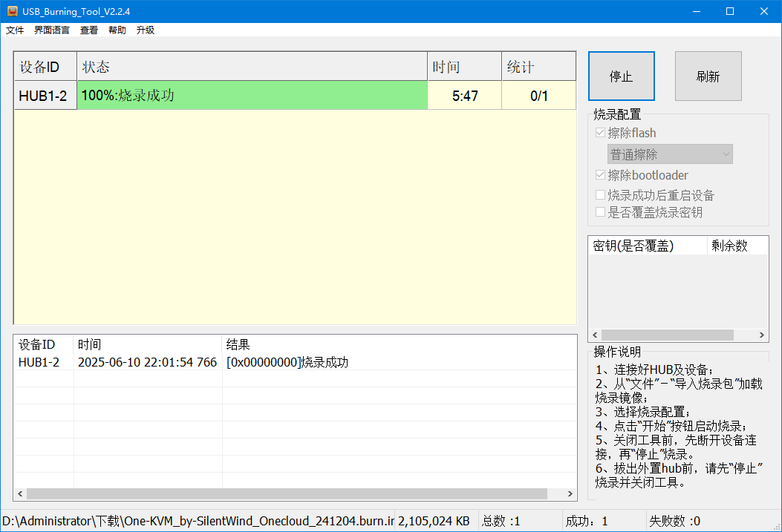Viewport: 782px width, 532px height.
Task: Open the 文件 menu
Action: (15, 30)
